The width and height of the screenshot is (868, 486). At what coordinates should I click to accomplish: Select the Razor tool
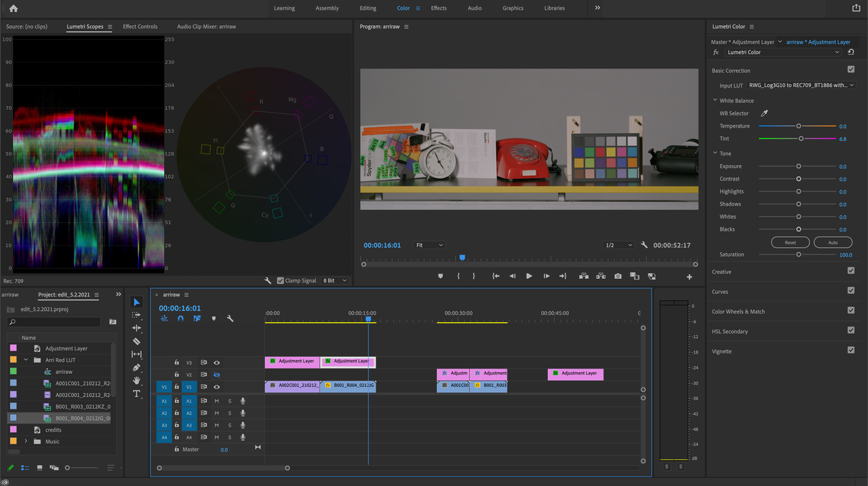(136, 341)
